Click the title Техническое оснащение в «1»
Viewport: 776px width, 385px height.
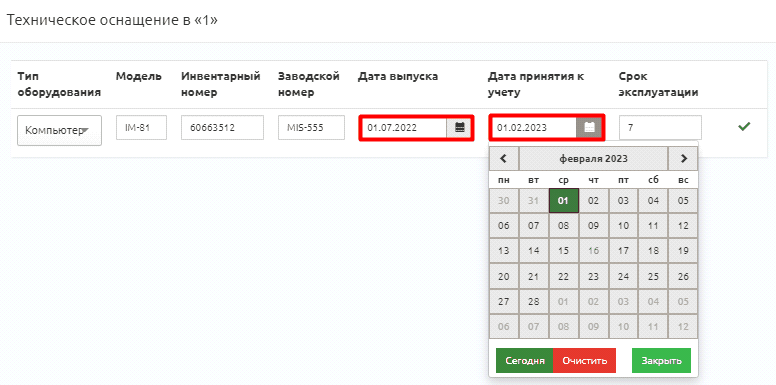[112, 20]
